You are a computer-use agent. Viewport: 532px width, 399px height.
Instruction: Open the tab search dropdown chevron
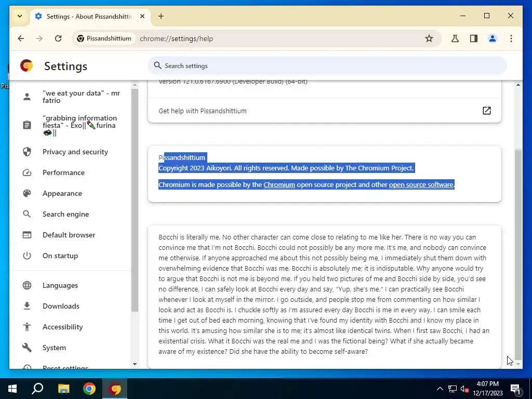point(20,16)
